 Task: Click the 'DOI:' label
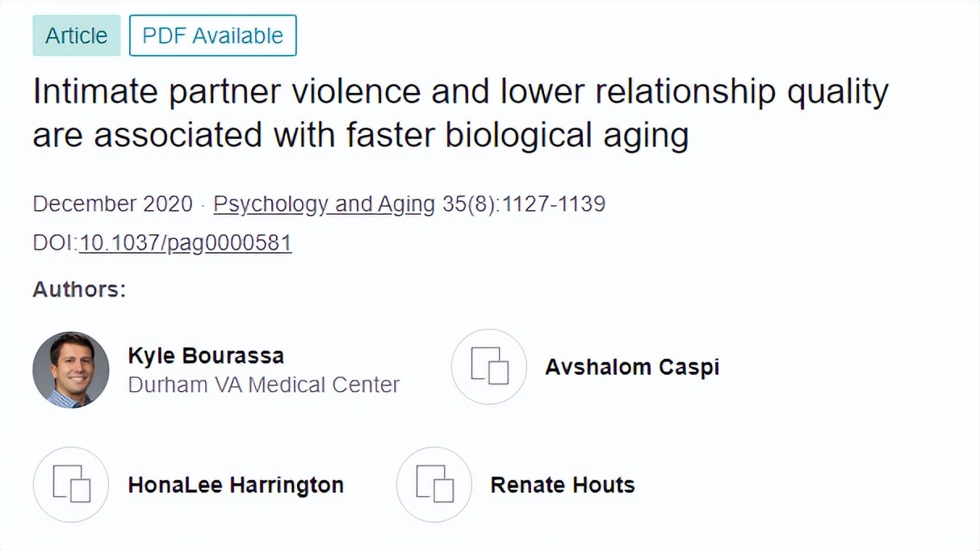55,243
